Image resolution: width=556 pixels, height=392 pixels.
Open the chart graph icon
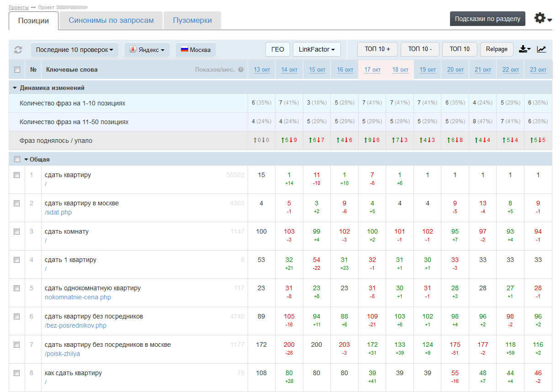point(541,49)
